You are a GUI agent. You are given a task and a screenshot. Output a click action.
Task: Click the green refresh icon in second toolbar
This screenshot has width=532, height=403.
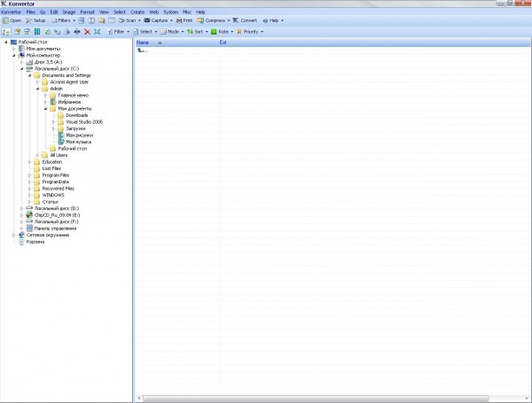pyautogui.click(x=48, y=32)
